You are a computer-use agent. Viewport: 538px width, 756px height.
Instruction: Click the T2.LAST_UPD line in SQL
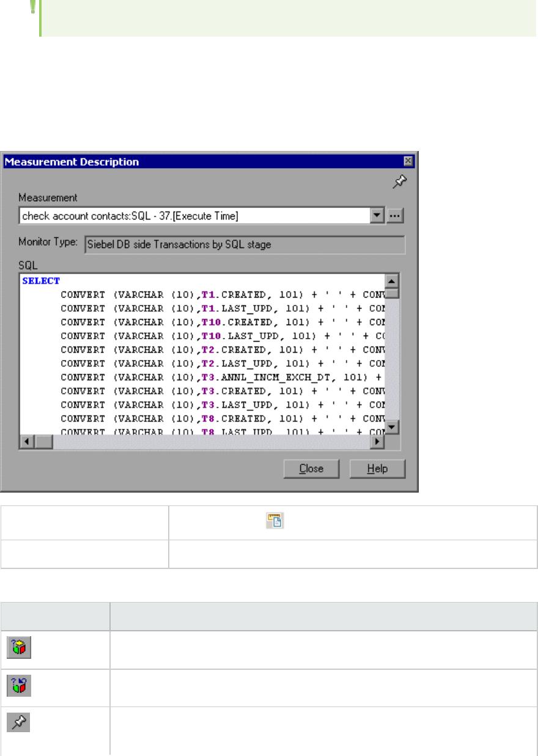tap(223, 363)
